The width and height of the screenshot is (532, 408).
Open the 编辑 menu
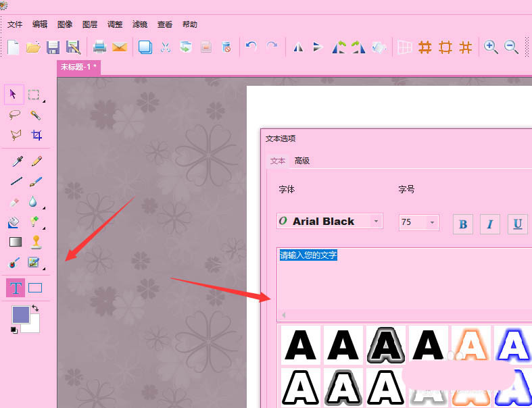click(x=40, y=24)
